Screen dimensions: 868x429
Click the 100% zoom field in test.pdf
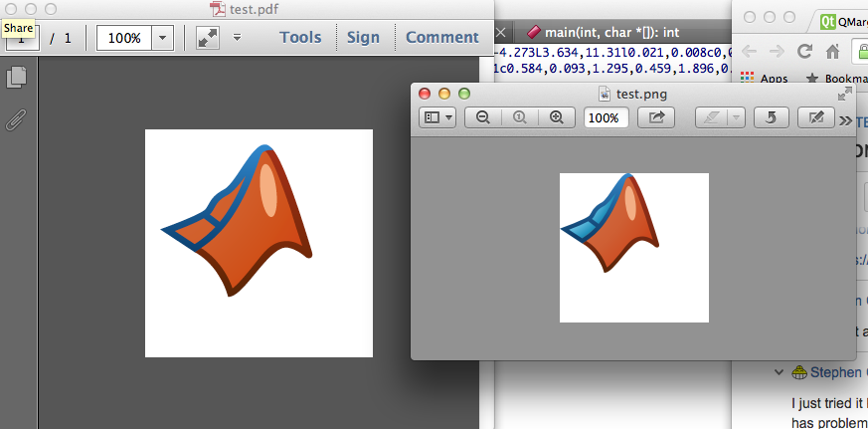point(124,38)
